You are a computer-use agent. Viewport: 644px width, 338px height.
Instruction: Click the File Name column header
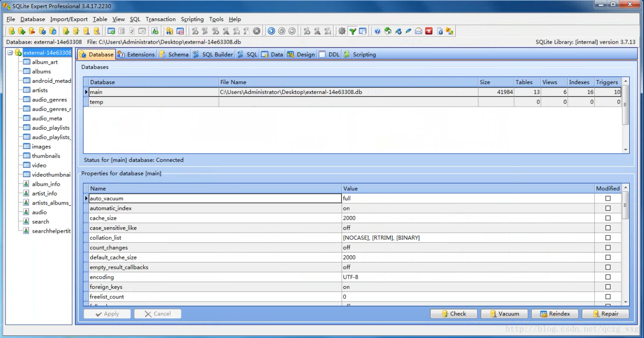coord(348,82)
